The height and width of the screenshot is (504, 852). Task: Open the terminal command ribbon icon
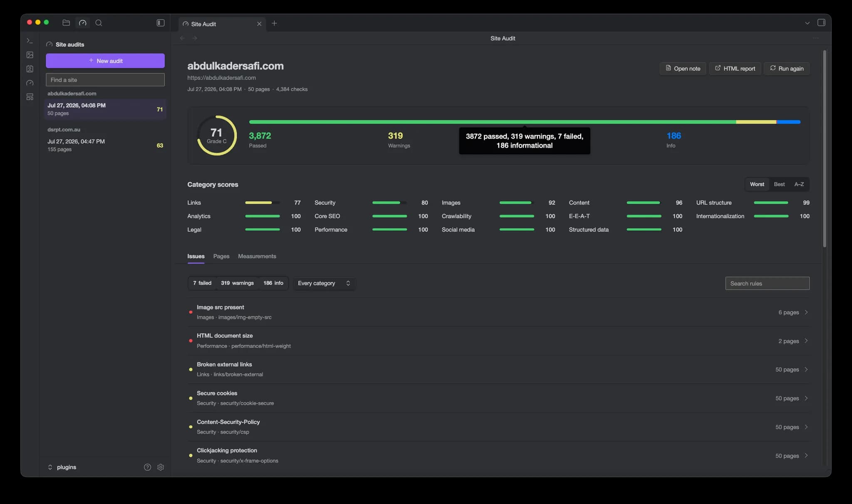pos(30,41)
